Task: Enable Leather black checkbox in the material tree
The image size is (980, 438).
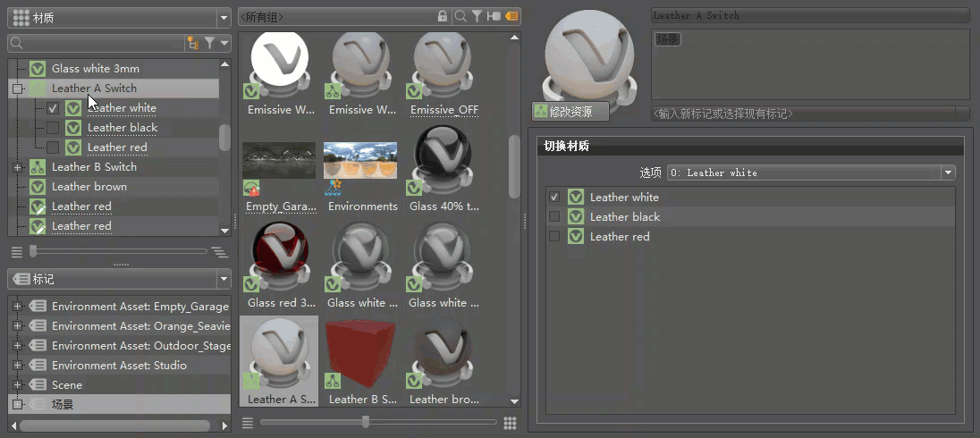Action: pos(53,128)
